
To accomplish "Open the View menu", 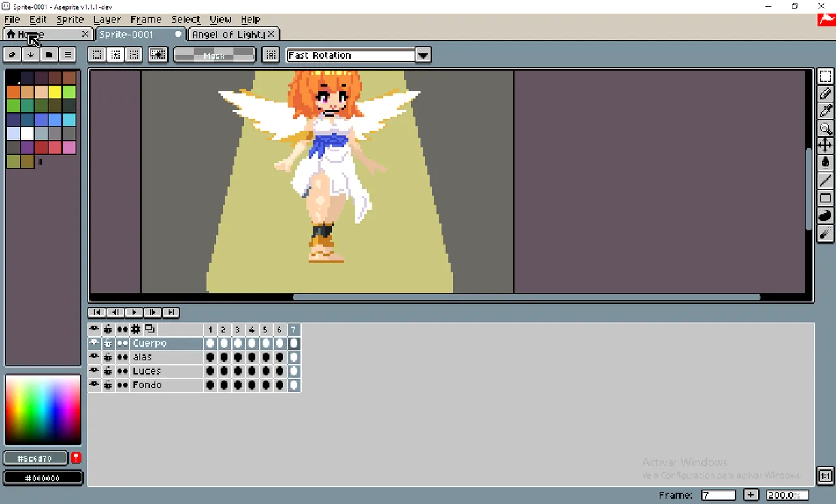I will 220,20.
